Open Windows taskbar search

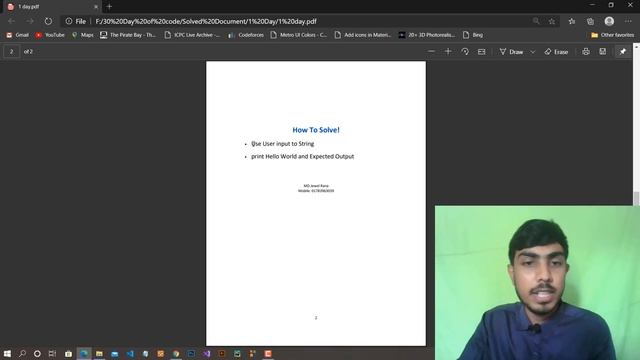click(x=22, y=353)
